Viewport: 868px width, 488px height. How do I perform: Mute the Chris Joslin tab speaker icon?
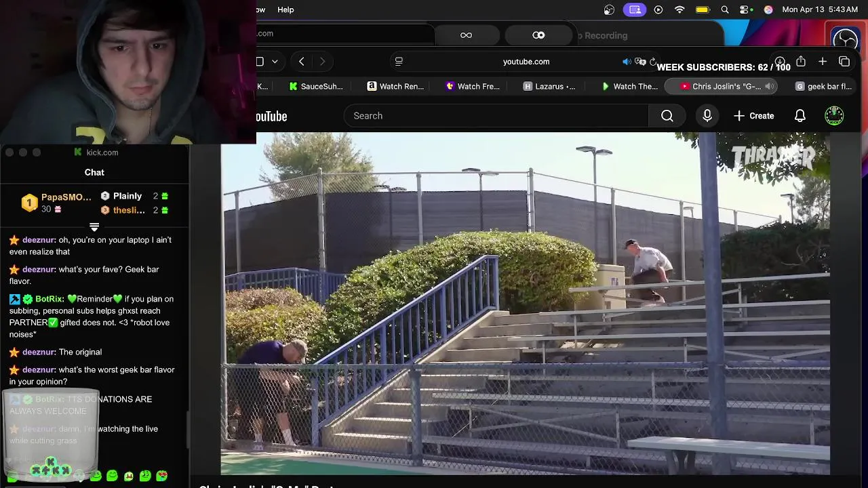pyautogui.click(x=768, y=86)
